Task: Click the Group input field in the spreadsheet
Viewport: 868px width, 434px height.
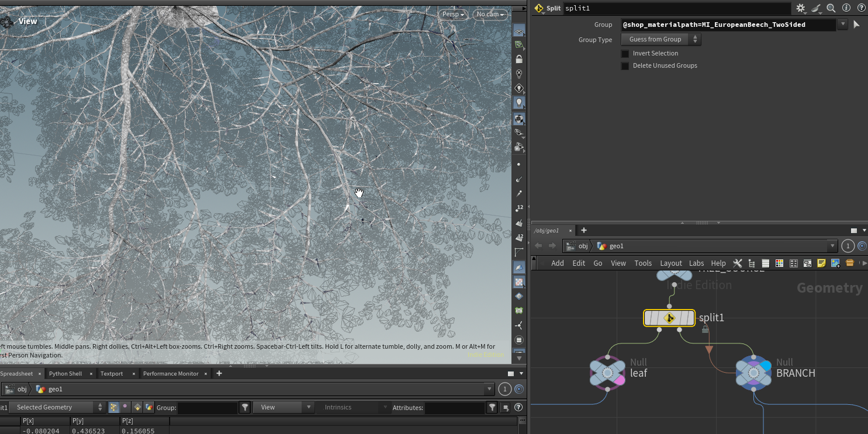Action: pos(208,407)
